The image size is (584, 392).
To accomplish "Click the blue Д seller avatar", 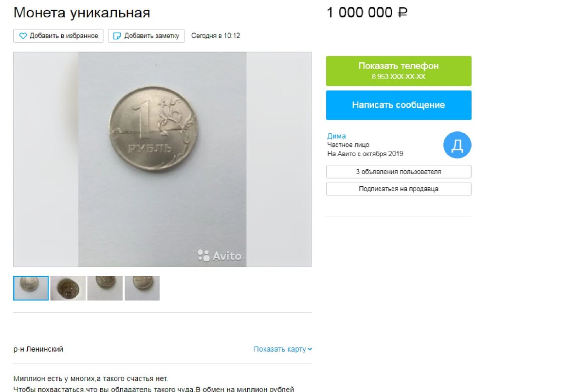I will (457, 145).
